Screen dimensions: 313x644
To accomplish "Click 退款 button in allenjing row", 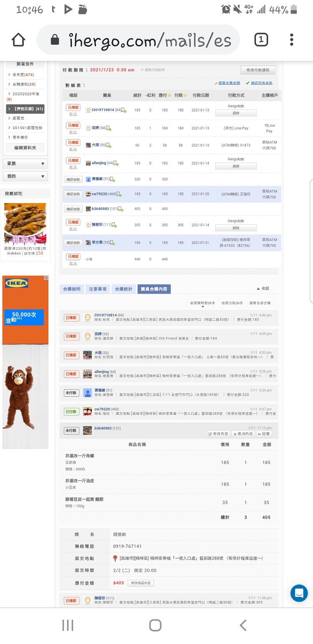I will click(x=236, y=166).
